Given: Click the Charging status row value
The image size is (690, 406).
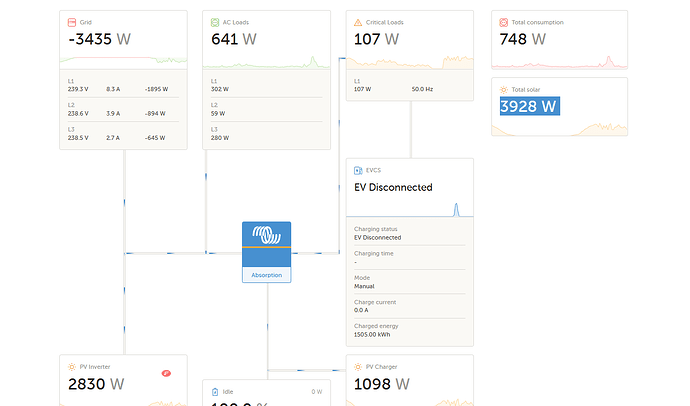Looking at the screenshot, I should (x=378, y=238).
